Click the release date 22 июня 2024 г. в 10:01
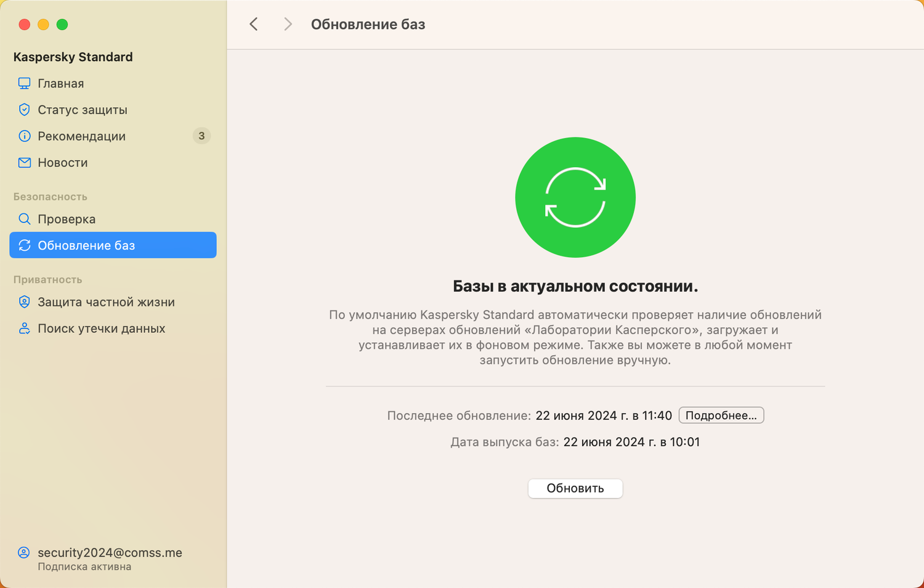The image size is (924, 588). click(631, 442)
